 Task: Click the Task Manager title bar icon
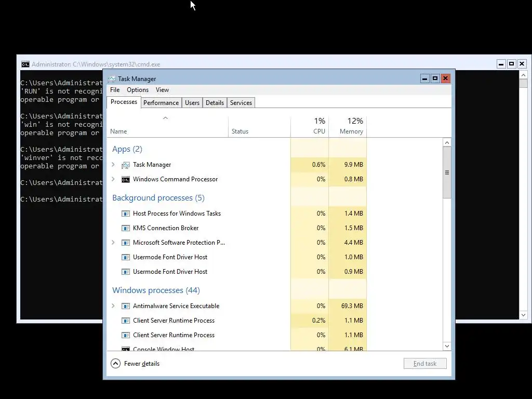(x=112, y=79)
